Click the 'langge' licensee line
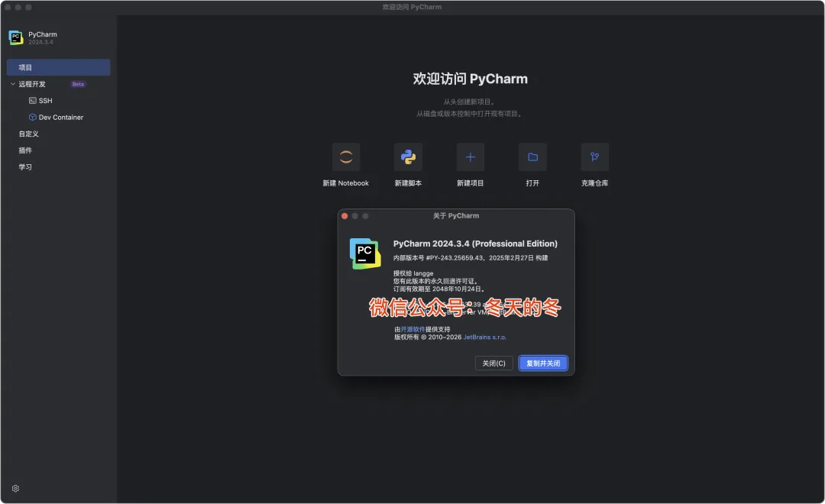825x504 pixels. pos(413,273)
